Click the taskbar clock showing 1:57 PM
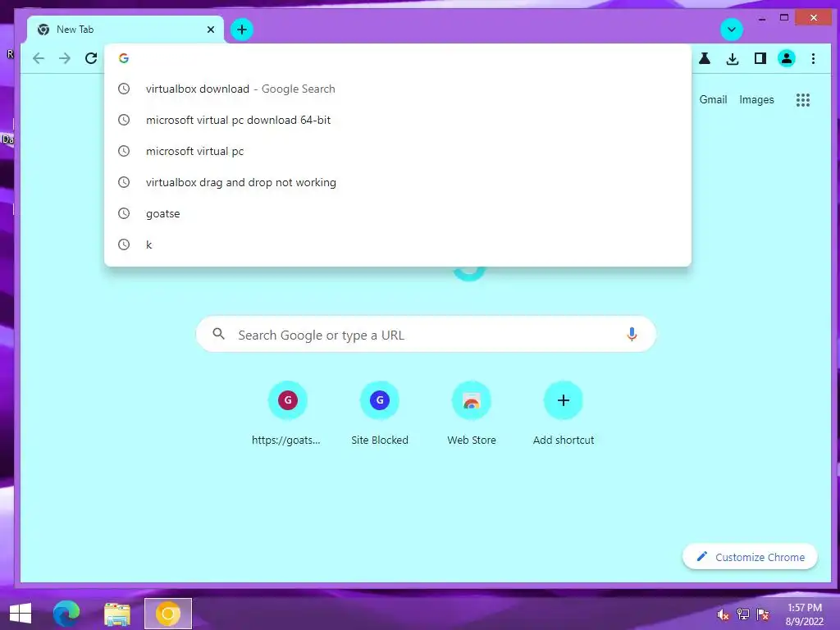This screenshot has width=840, height=630. (804, 614)
